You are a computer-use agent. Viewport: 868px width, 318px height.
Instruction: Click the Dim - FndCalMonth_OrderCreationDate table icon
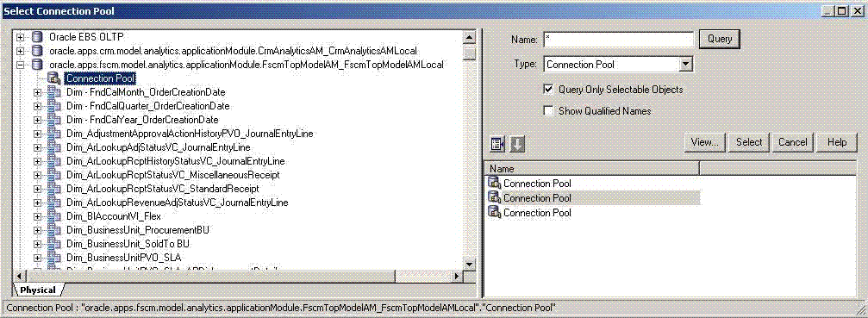coord(54,92)
